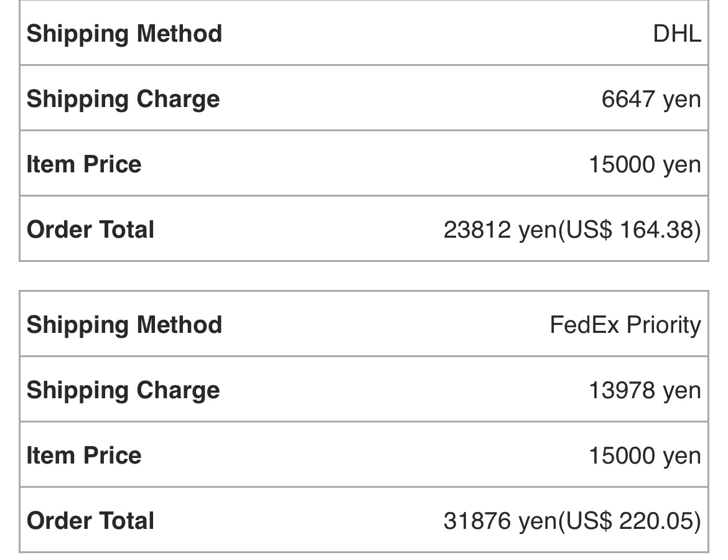Click Item Price label in the FedEx table
The width and height of the screenshot is (728, 560).
coord(84,455)
